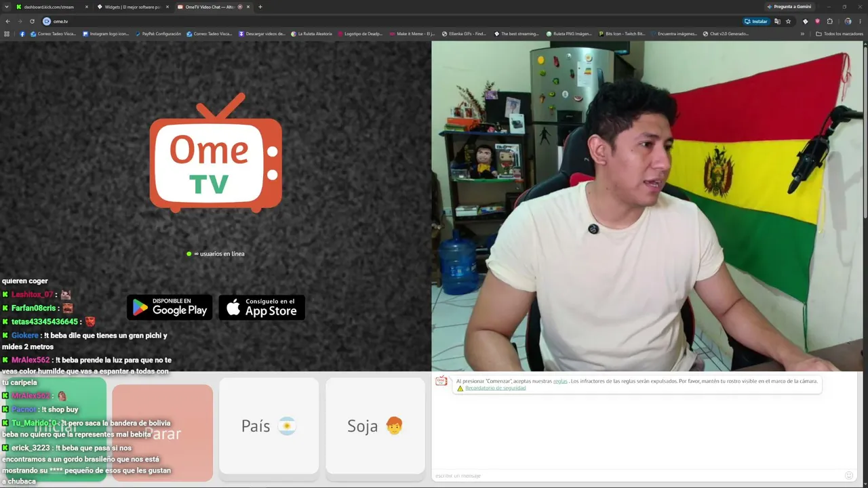Viewport: 868px width, 488px height.
Task: Open the Recordatorio de seguridad link
Action: [x=495, y=388]
